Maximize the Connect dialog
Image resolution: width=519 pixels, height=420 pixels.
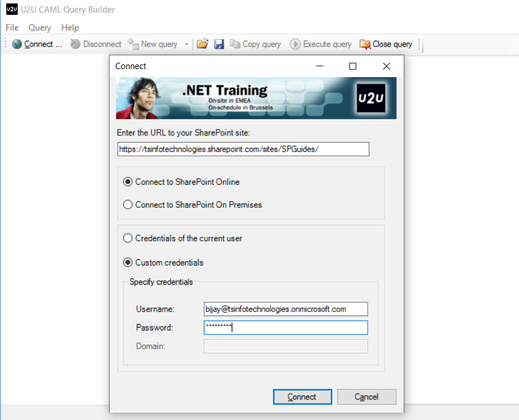tap(353, 66)
